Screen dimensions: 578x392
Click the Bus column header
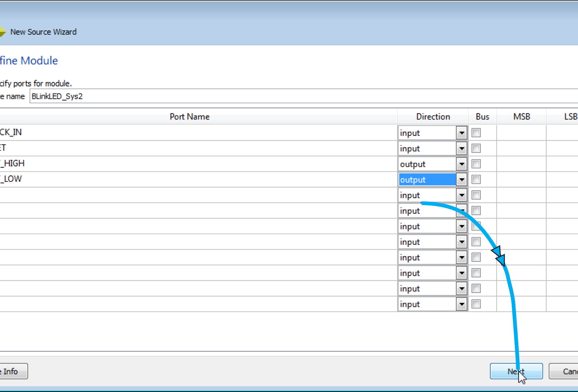click(482, 117)
